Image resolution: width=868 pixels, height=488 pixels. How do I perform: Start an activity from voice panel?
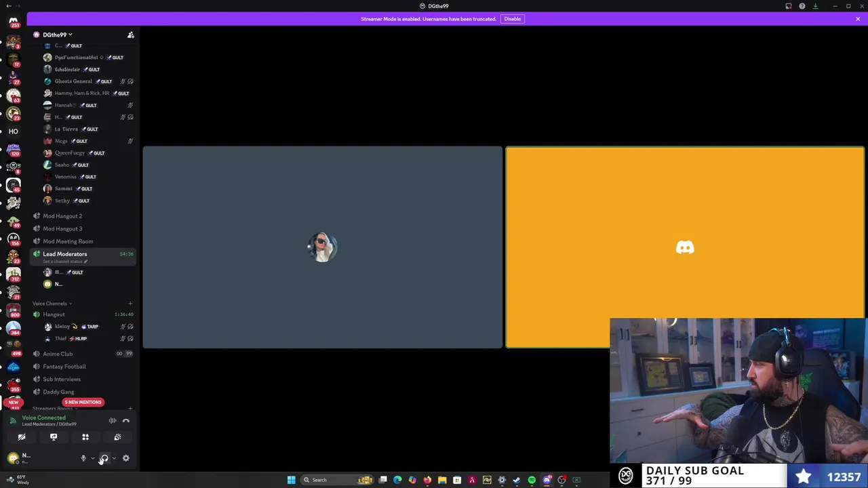pyautogui.click(x=85, y=437)
